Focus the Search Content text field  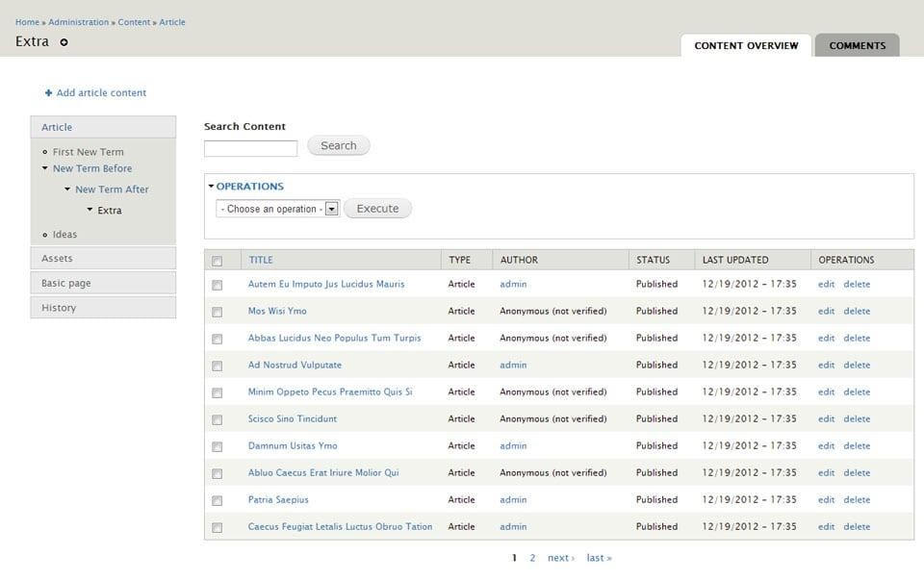click(x=250, y=148)
